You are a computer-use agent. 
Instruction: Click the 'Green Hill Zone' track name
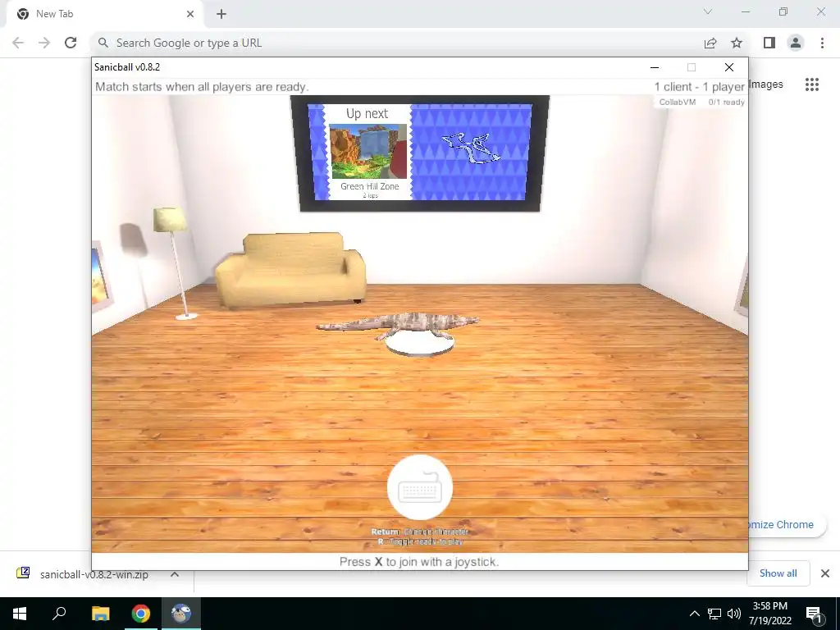(x=370, y=186)
